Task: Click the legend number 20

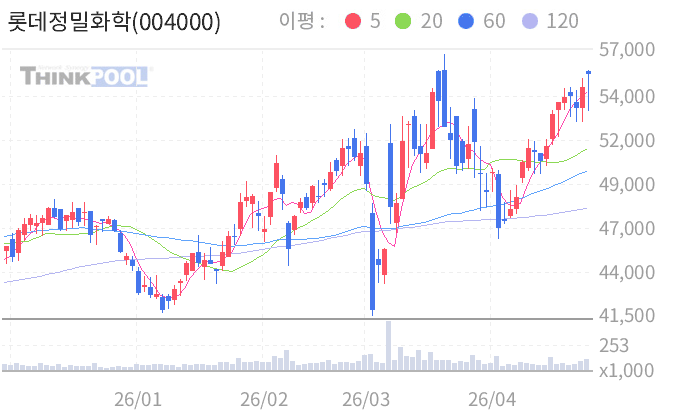Action: tap(431, 21)
